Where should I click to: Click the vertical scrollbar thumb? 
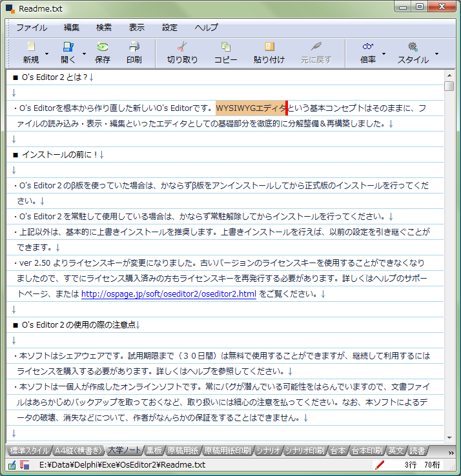[449, 86]
